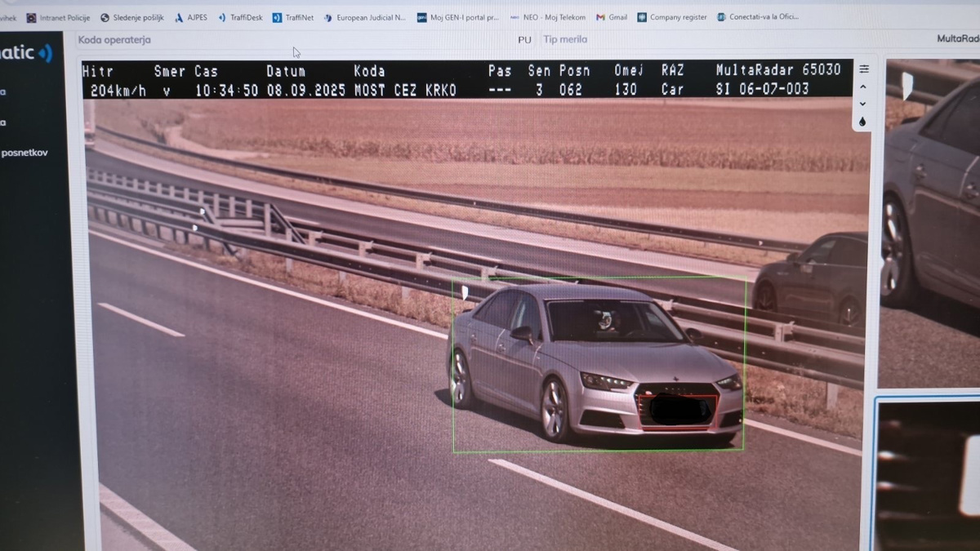
Task: Open Intranet Policije bookmark
Action: click(x=58, y=17)
